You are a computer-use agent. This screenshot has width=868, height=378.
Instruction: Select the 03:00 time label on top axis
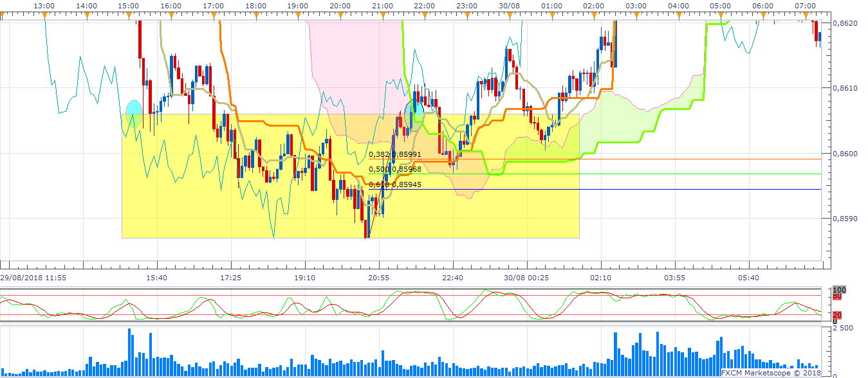[x=636, y=6]
